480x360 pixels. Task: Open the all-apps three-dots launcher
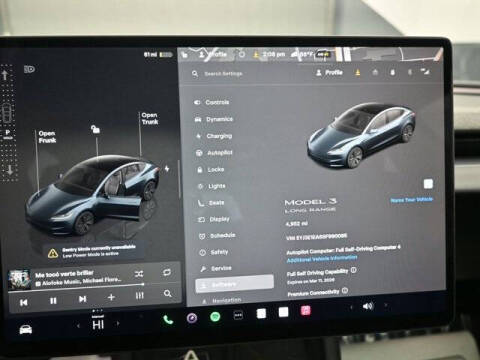(238, 315)
